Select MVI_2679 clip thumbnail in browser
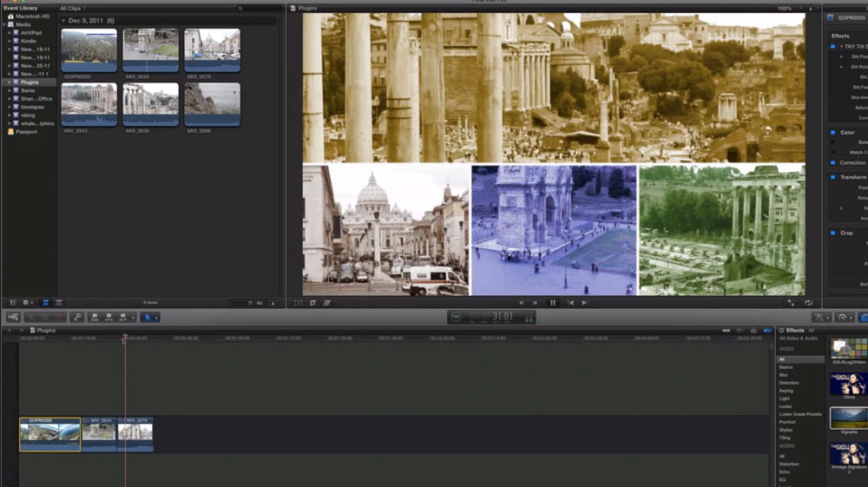 click(212, 49)
